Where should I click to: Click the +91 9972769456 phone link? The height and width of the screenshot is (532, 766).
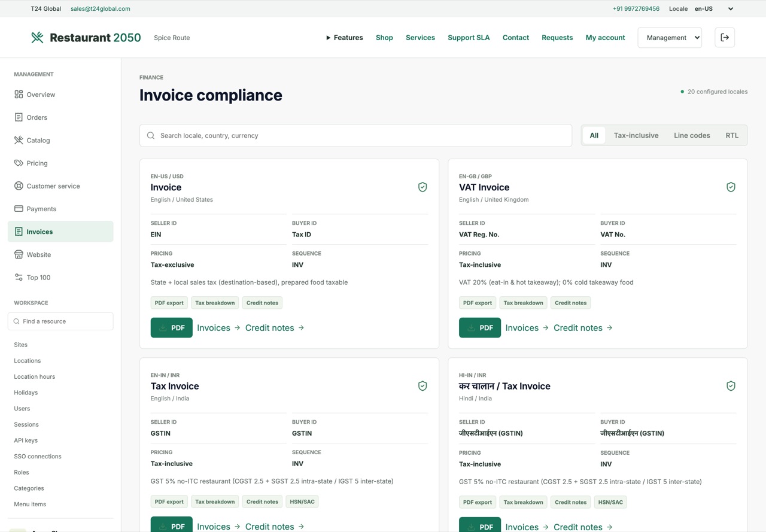(636, 9)
